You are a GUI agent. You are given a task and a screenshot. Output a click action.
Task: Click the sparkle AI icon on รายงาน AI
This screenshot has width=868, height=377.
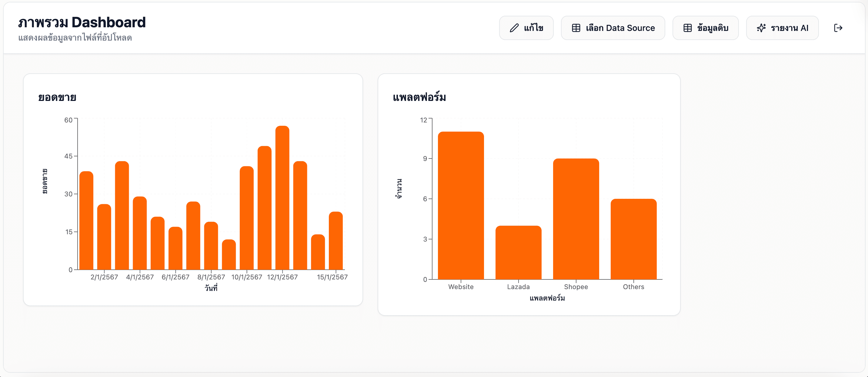click(x=762, y=28)
